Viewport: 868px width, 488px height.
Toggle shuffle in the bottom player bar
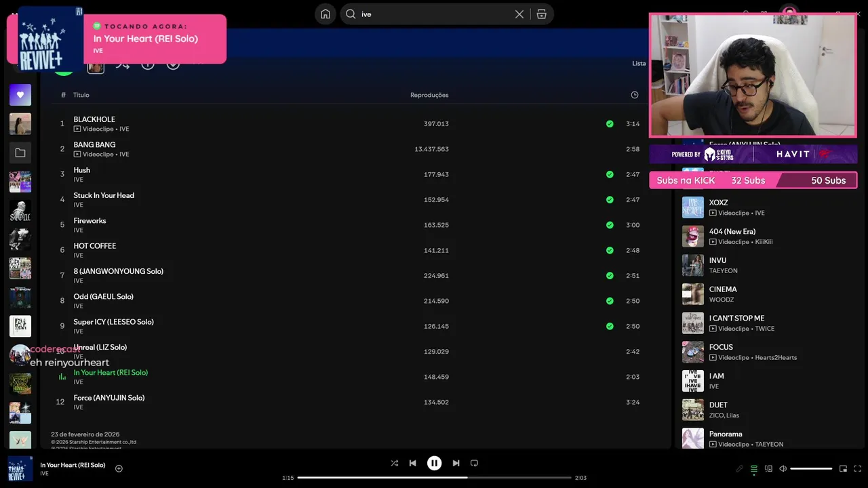click(x=395, y=463)
